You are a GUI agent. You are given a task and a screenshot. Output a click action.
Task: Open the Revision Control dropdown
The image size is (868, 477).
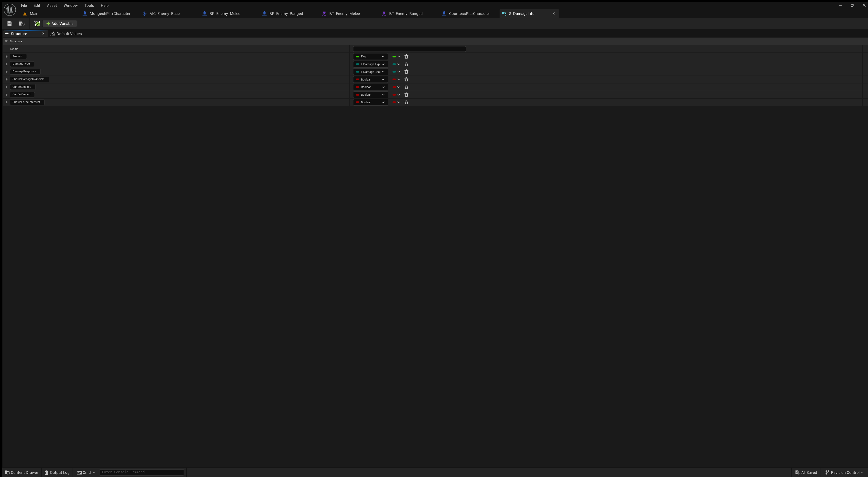pyautogui.click(x=844, y=472)
